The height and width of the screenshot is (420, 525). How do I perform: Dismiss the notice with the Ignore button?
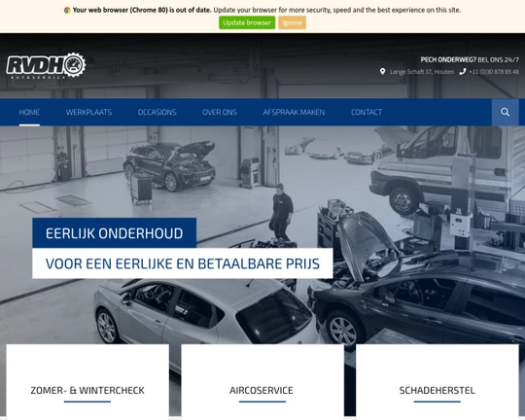pyautogui.click(x=292, y=22)
